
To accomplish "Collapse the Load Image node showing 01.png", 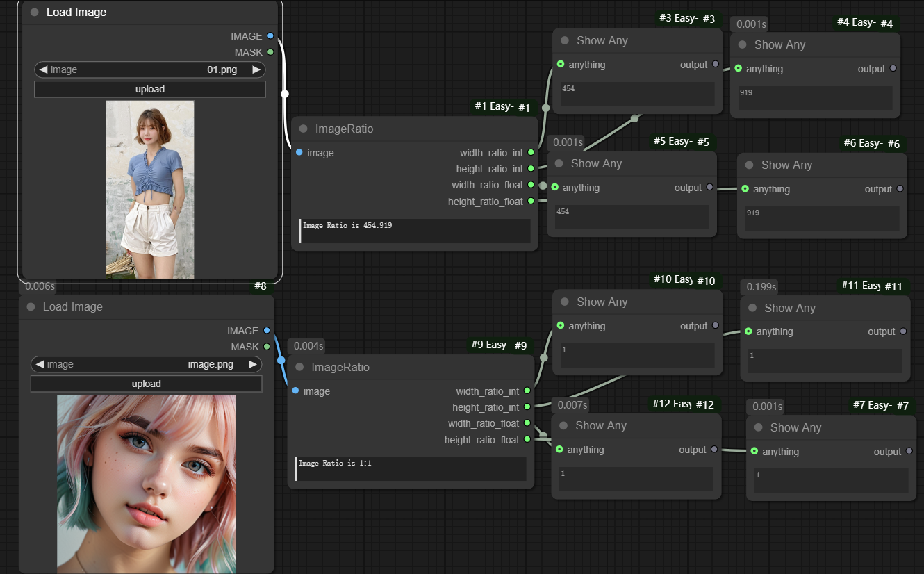I will [35, 13].
